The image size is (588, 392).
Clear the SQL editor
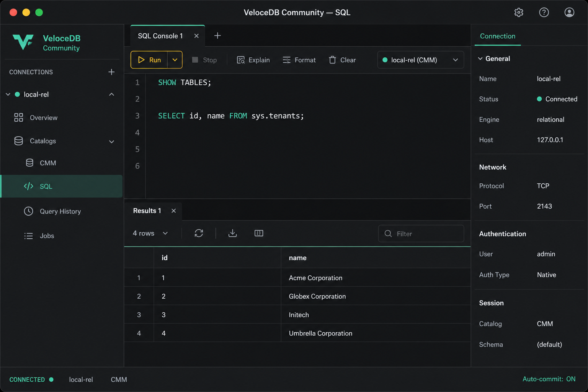click(x=342, y=60)
